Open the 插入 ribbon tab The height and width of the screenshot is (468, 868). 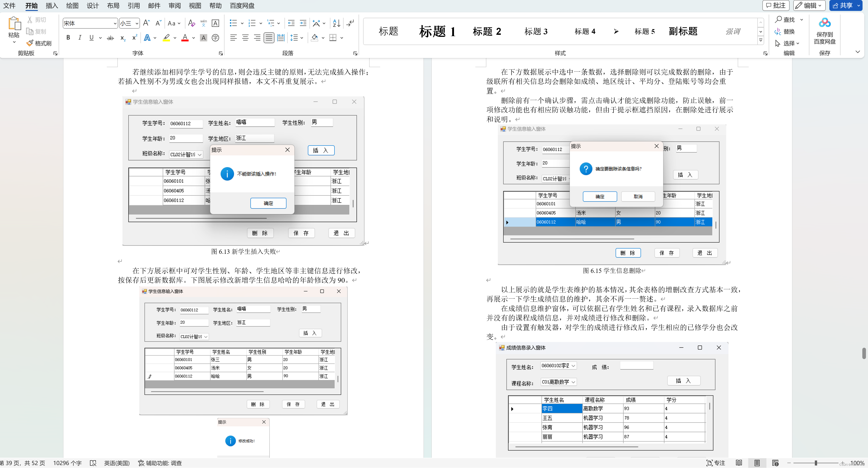[x=52, y=6]
